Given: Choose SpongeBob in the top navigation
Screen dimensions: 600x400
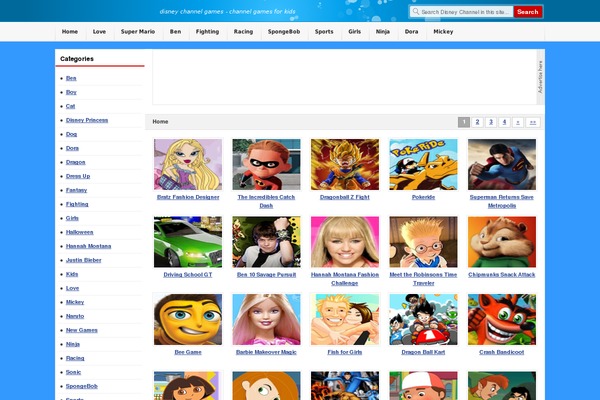Looking at the screenshot, I should (284, 32).
